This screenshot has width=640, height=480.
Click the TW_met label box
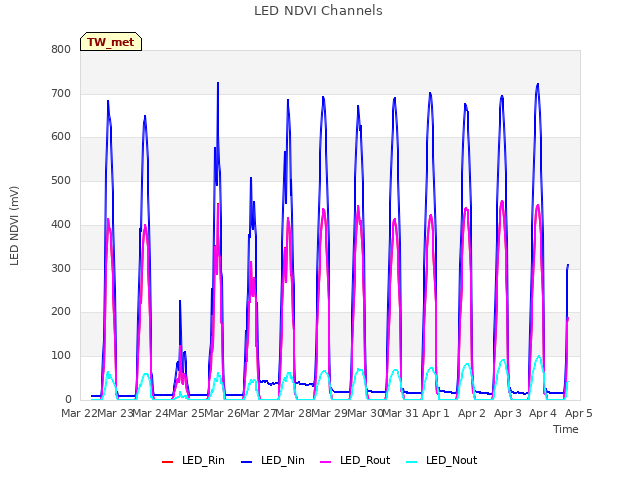click(111, 42)
